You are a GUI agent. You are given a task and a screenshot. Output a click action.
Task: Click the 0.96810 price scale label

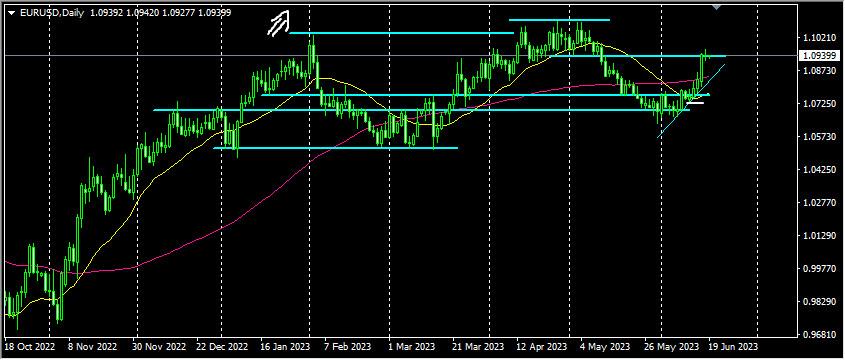click(x=818, y=335)
